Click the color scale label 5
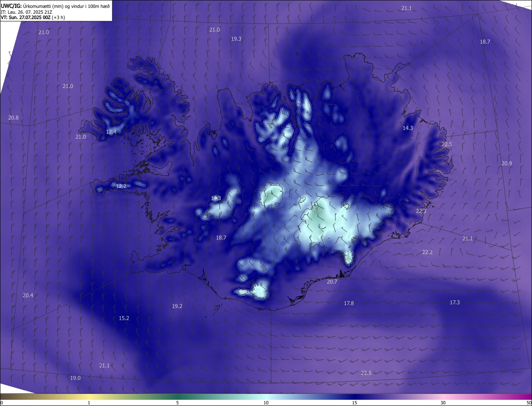Viewport: 532px width, 406px height. pyautogui.click(x=177, y=403)
